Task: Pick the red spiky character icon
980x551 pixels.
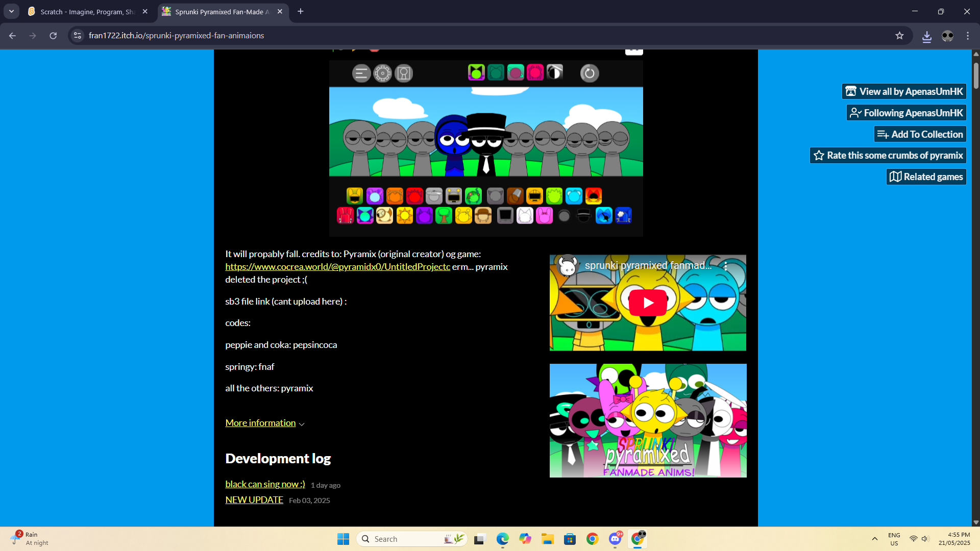Action: 414,196
